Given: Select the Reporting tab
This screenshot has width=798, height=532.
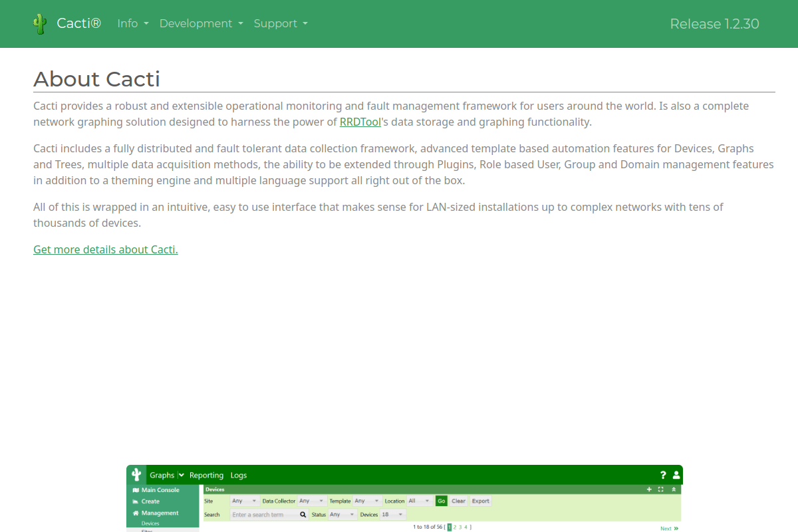Looking at the screenshot, I should pos(206,475).
